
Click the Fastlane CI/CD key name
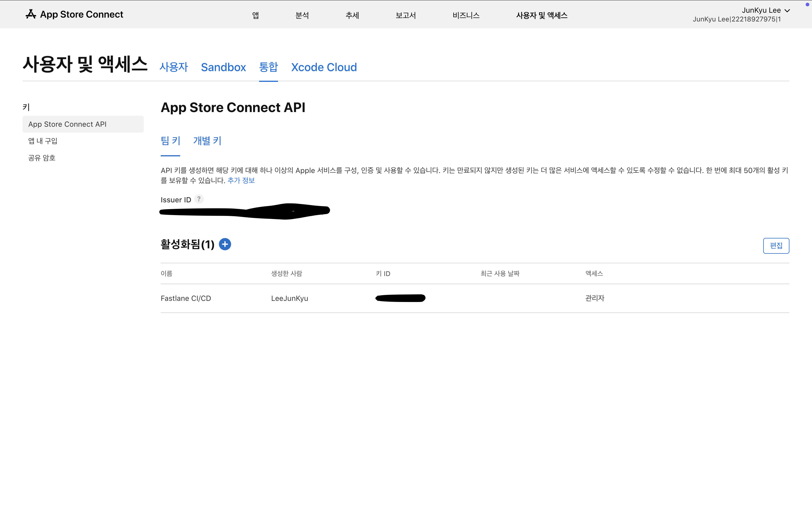[x=186, y=298]
